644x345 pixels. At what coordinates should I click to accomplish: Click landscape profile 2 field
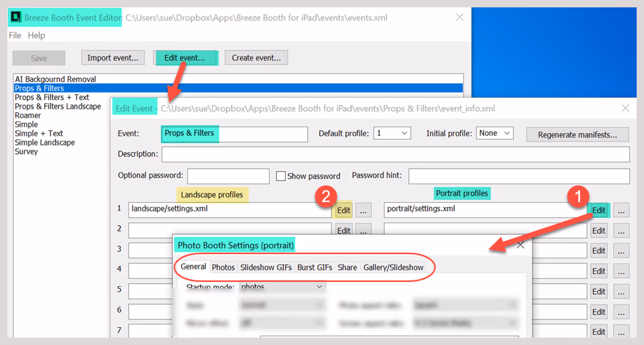pos(230,230)
